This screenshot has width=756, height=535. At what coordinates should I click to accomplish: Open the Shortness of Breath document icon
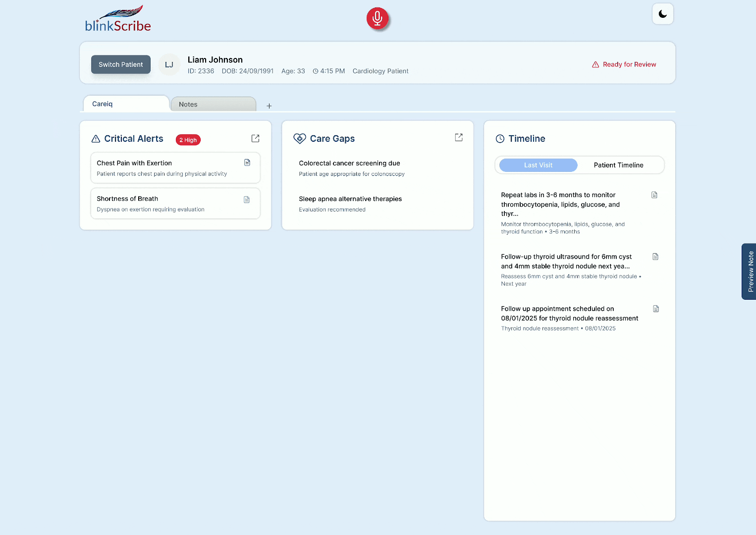point(247,200)
